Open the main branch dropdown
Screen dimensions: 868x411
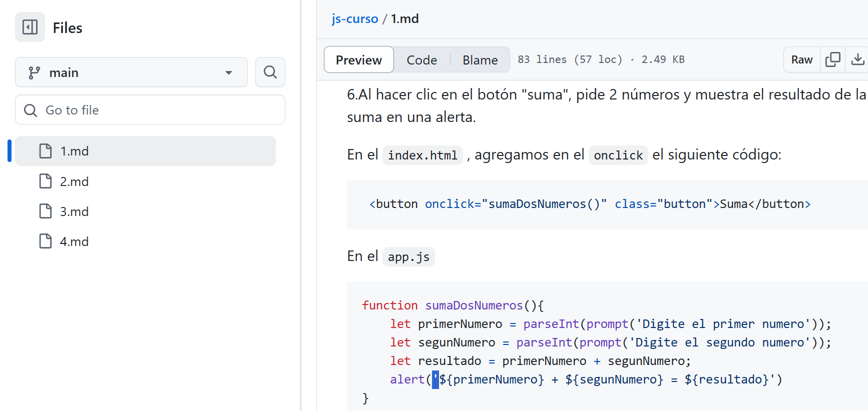click(x=131, y=72)
